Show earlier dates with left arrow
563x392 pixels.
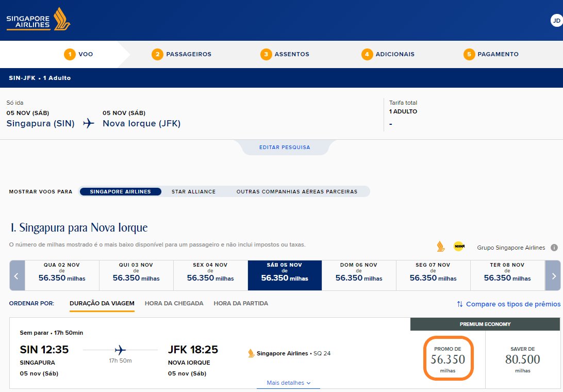16,275
